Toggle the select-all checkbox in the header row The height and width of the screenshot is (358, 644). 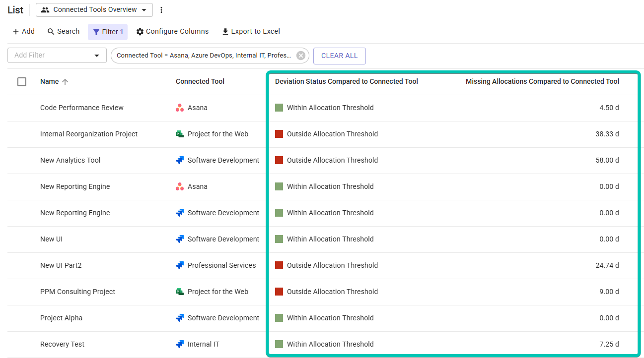click(x=22, y=81)
